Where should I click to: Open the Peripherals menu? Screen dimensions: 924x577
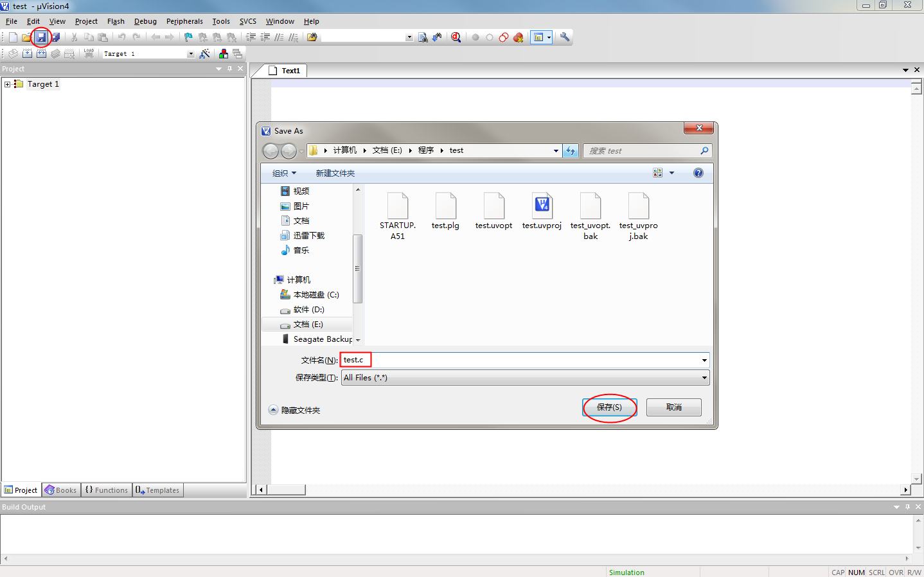pos(184,21)
